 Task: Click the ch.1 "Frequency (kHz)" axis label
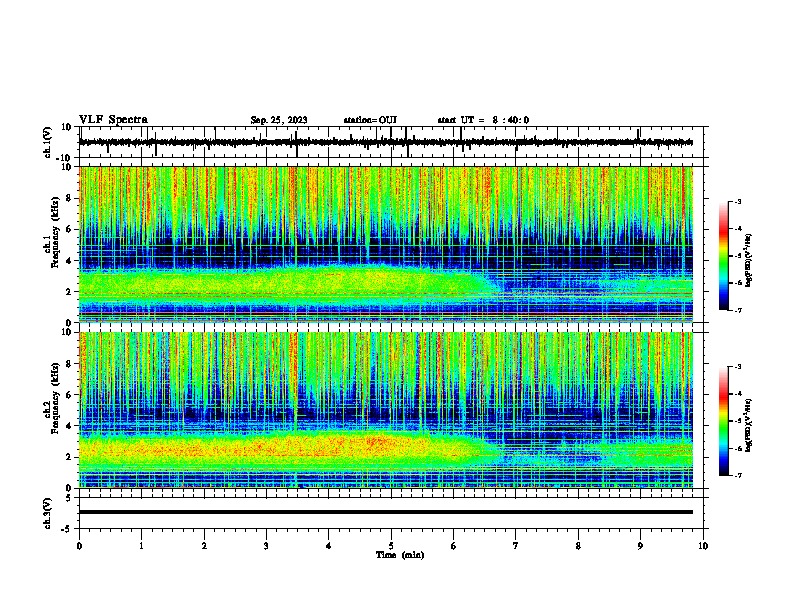click(x=55, y=232)
